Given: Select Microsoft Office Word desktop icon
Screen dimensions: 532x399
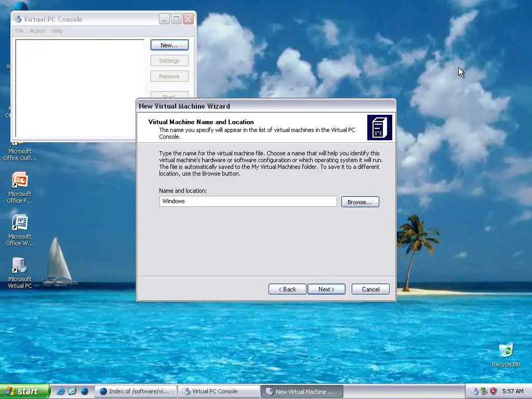Looking at the screenshot, I should tap(20, 230).
